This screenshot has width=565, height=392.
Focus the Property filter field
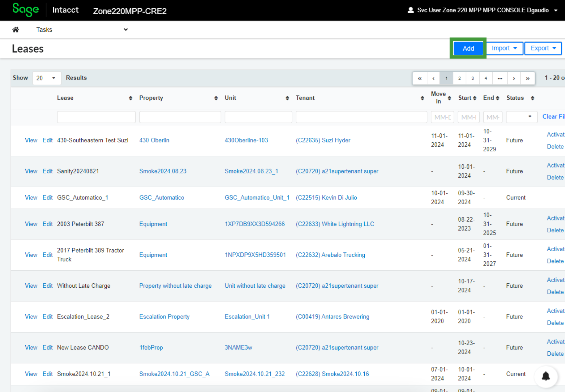[x=180, y=117]
